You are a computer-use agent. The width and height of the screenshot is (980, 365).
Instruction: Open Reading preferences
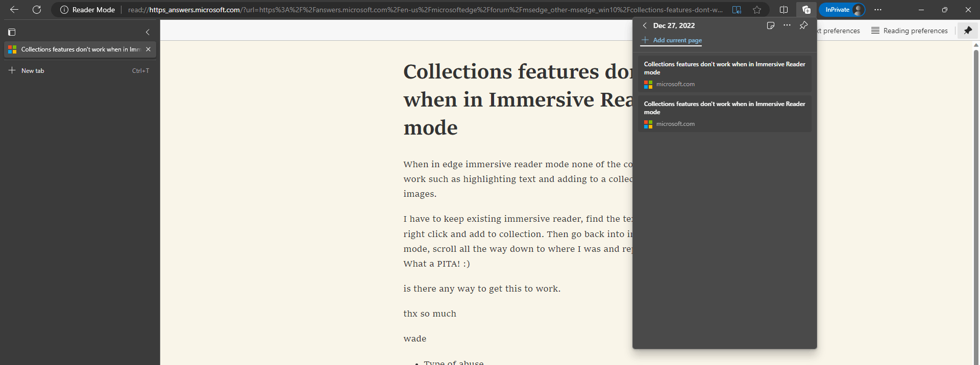coord(910,31)
